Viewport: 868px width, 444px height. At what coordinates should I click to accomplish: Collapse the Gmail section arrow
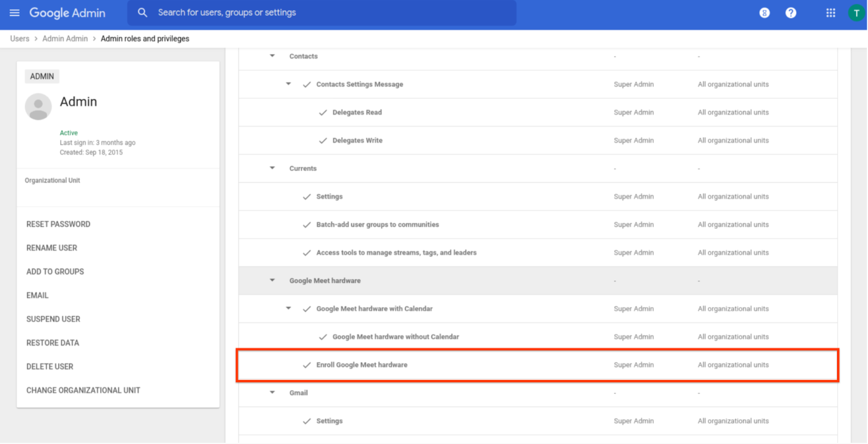pos(272,392)
